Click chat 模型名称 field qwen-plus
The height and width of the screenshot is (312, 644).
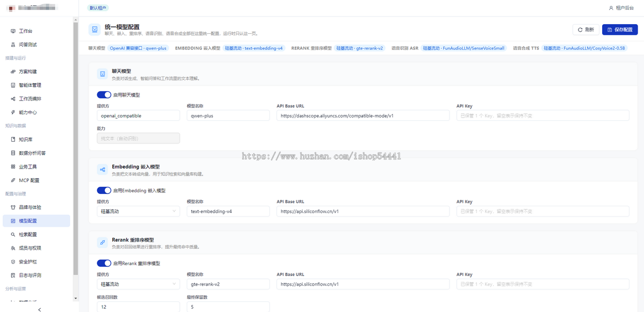[229, 115]
